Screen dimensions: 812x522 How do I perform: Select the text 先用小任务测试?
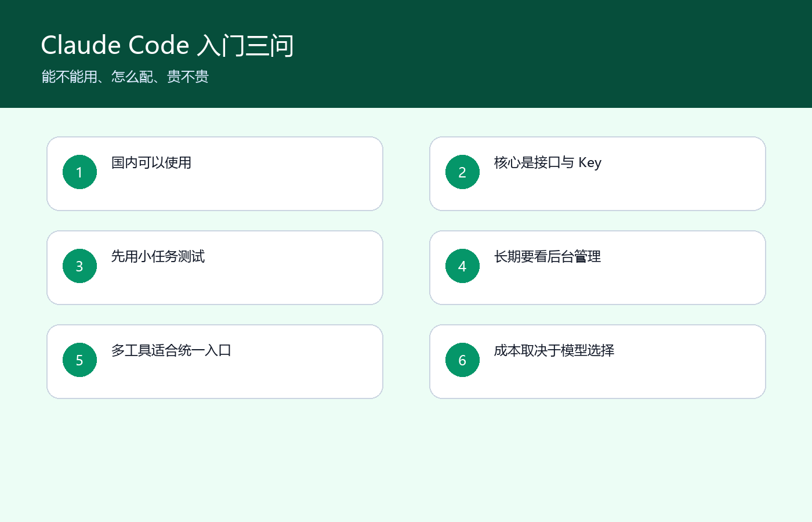[158, 257]
